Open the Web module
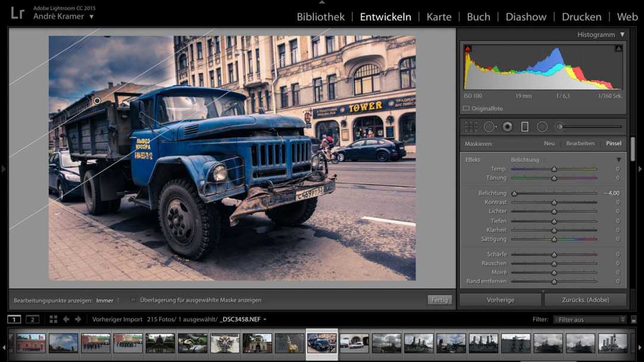Screen dimensions: 644x362 [x=627, y=17]
